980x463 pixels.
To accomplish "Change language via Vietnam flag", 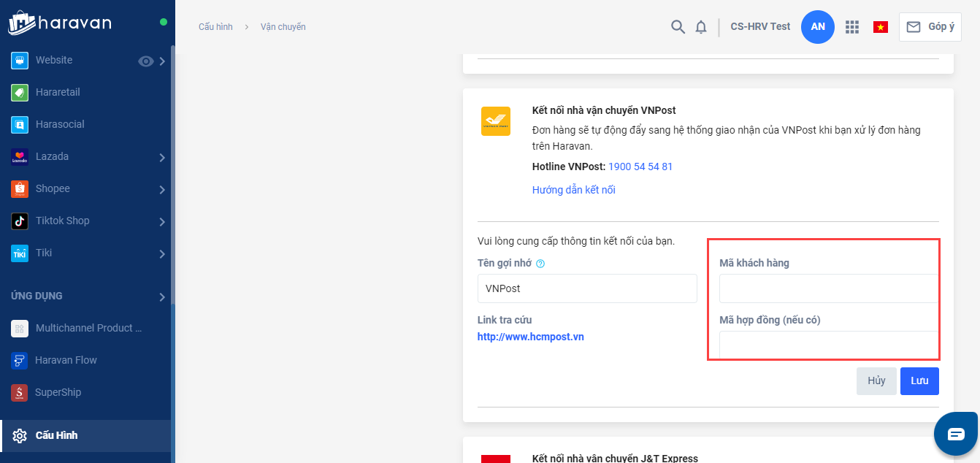I will (x=881, y=27).
